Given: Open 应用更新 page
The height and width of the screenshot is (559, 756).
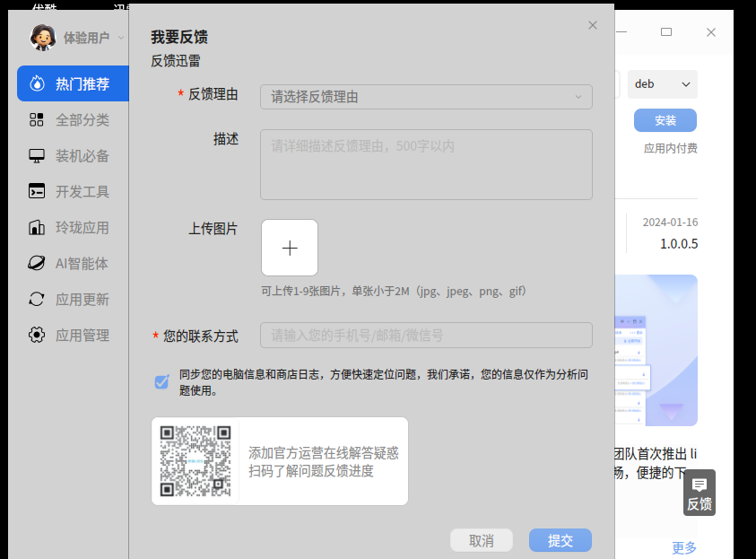Looking at the screenshot, I should tap(73, 299).
